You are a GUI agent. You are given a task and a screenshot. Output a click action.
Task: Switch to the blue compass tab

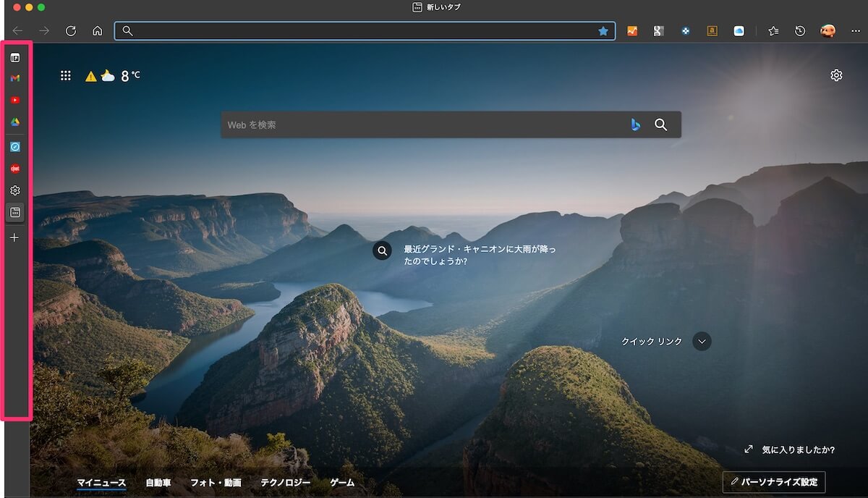(14, 147)
